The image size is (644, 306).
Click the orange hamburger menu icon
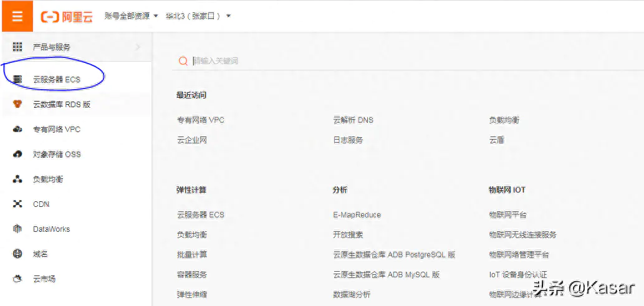click(17, 16)
